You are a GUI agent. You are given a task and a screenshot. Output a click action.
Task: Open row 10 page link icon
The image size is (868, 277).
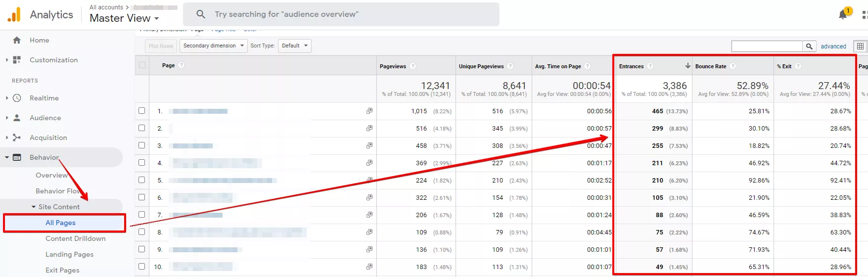369,267
